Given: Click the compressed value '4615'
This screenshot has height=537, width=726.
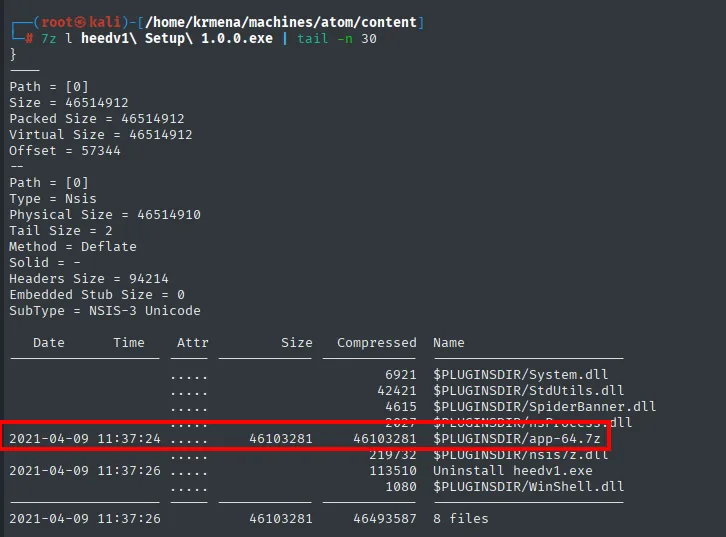Looking at the screenshot, I should tap(401, 406).
